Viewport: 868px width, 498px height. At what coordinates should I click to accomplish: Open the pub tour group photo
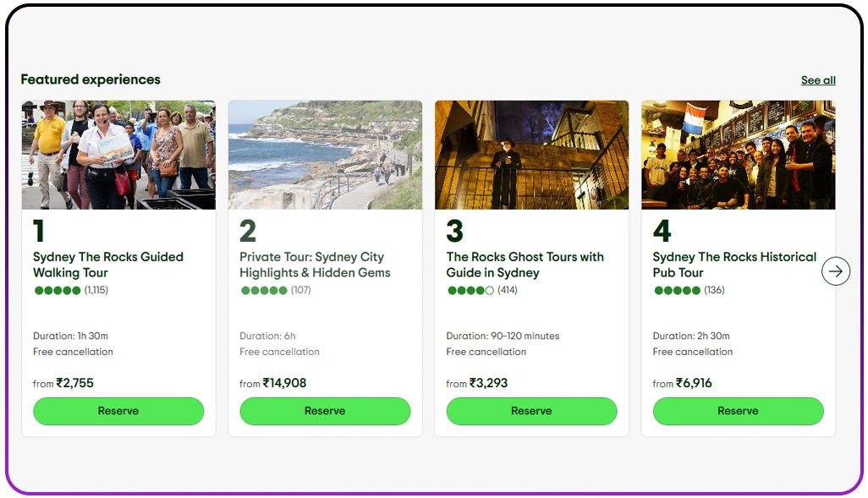pyautogui.click(x=738, y=155)
